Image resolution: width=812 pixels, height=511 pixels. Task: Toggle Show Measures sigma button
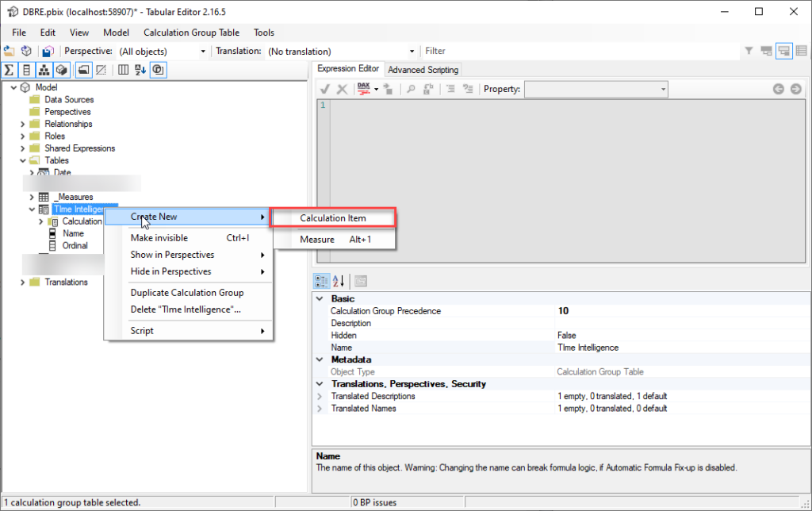[x=9, y=70]
